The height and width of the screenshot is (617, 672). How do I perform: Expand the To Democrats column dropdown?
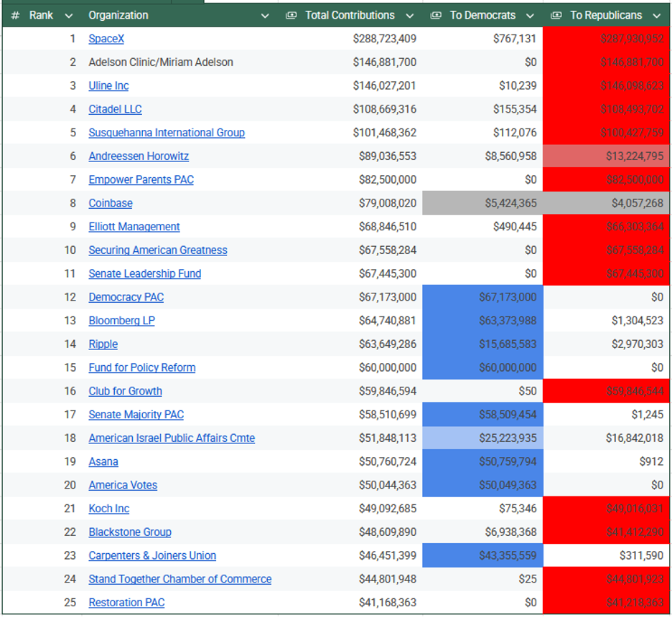pyautogui.click(x=530, y=16)
